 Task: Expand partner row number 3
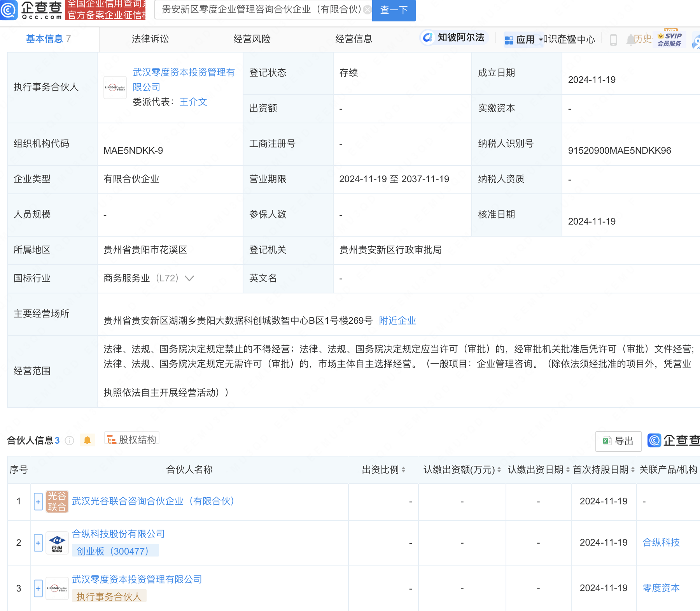[38, 588]
